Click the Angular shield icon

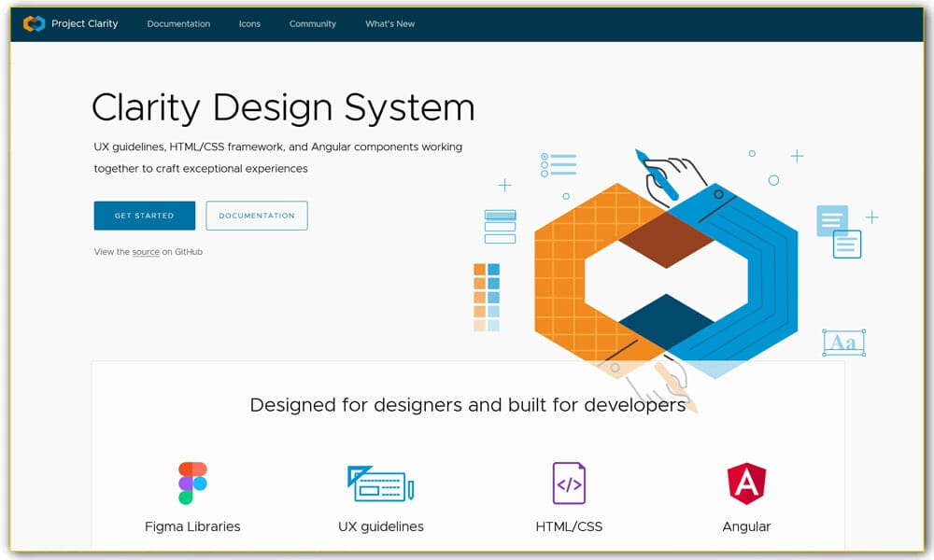[x=745, y=482]
